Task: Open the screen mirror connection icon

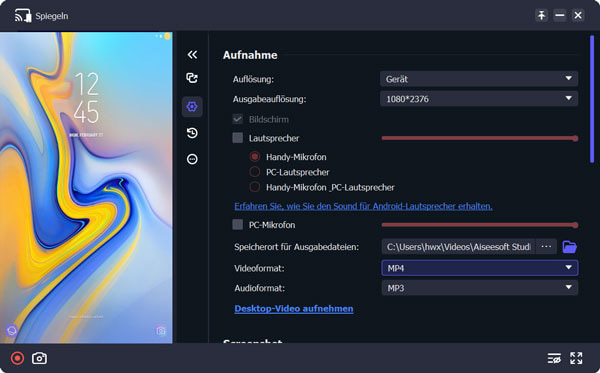Action: pos(192,78)
